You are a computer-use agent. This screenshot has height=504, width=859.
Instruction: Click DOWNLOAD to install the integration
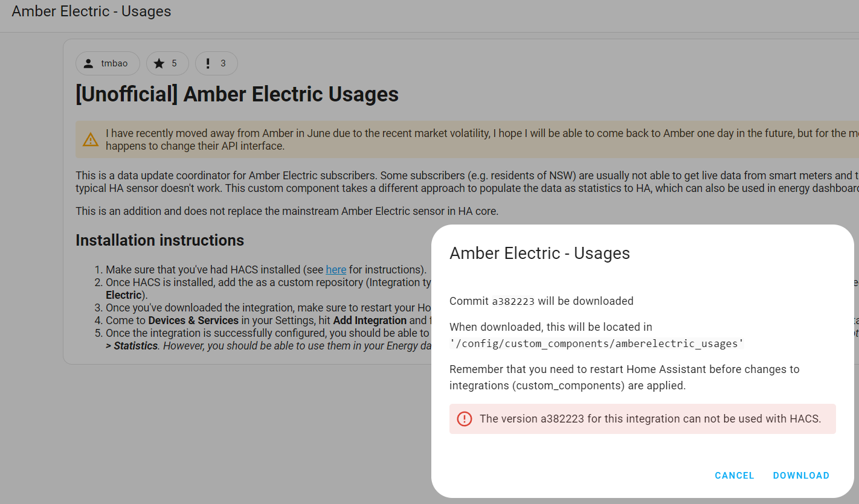coord(801,476)
